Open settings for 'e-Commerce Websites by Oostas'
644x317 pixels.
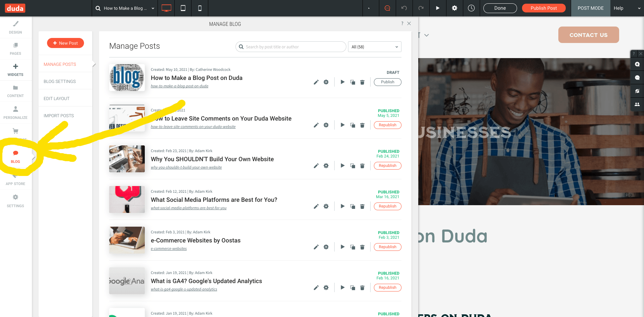[x=326, y=247]
